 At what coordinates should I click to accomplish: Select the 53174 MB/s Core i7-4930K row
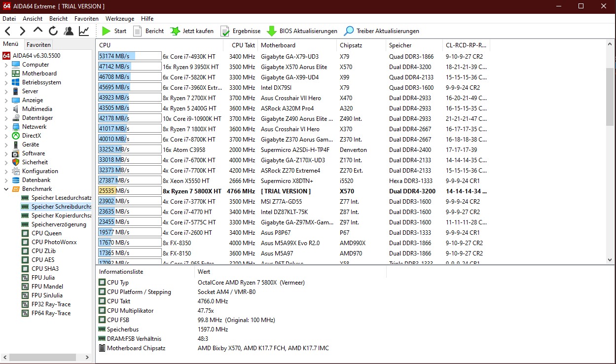(293, 56)
